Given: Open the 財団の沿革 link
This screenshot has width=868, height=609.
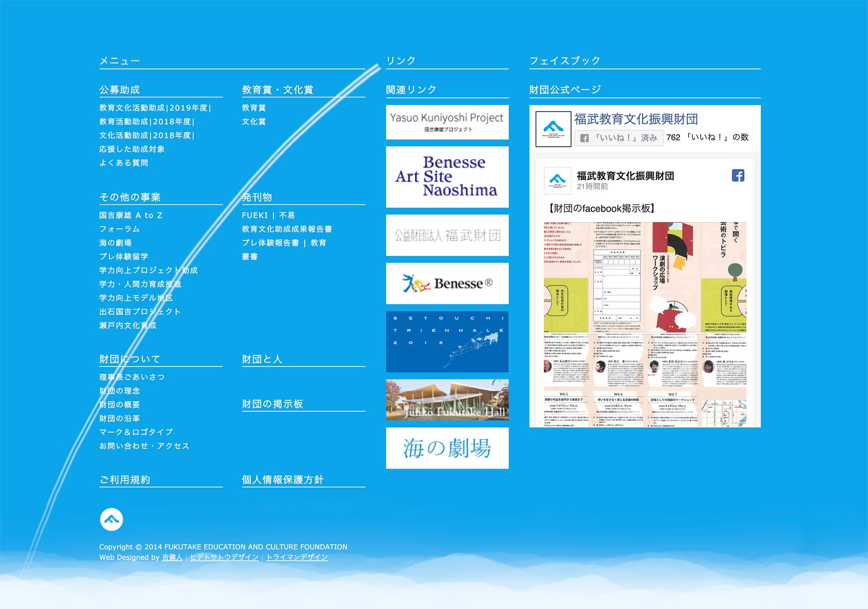Looking at the screenshot, I should click(x=120, y=419).
